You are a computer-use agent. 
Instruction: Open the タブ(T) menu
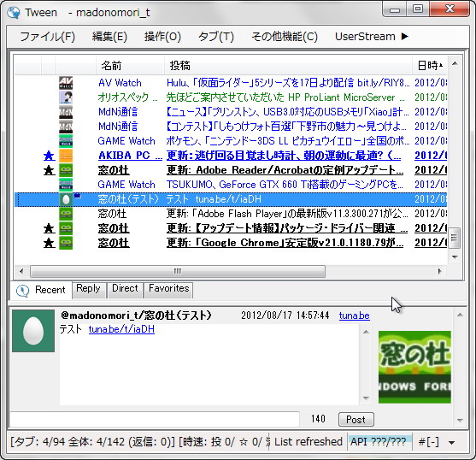[x=216, y=37]
